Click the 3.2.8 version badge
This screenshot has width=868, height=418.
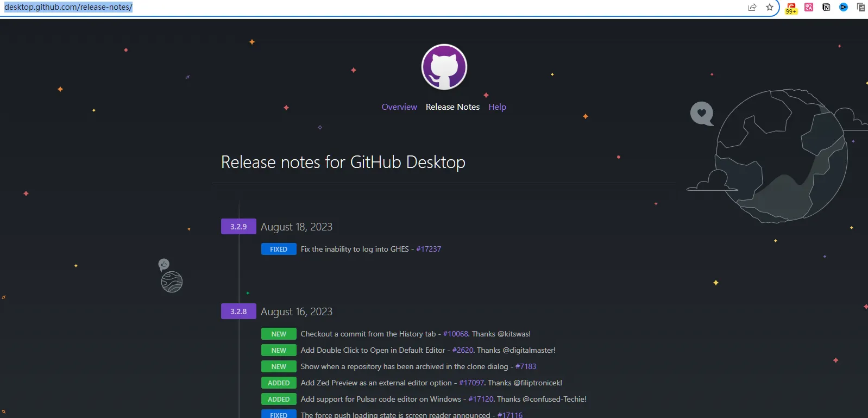coord(238,311)
